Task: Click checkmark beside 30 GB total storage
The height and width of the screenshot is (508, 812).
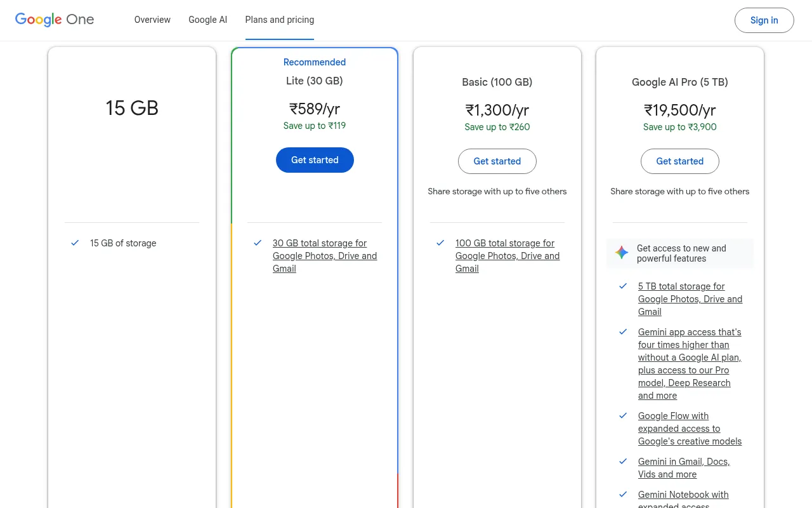Action: click(x=258, y=243)
